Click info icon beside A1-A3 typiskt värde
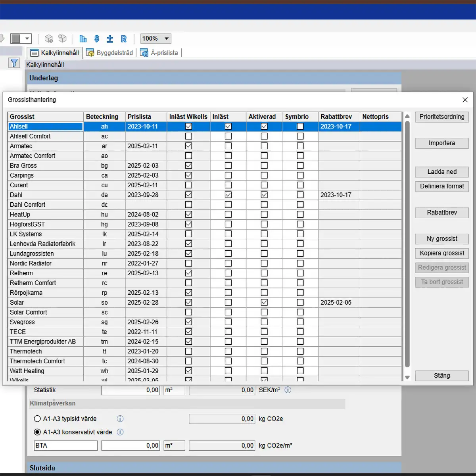The height and width of the screenshot is (476, 476). coord(120,419)
